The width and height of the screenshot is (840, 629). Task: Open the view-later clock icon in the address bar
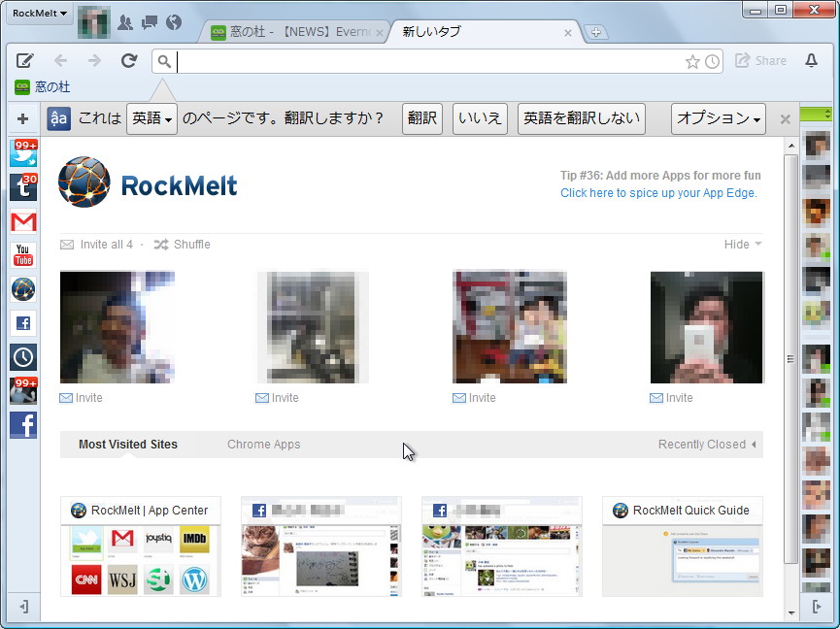712,61
